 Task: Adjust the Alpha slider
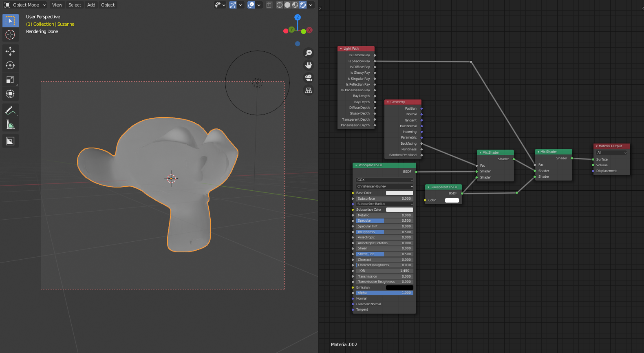coord(385,293)
